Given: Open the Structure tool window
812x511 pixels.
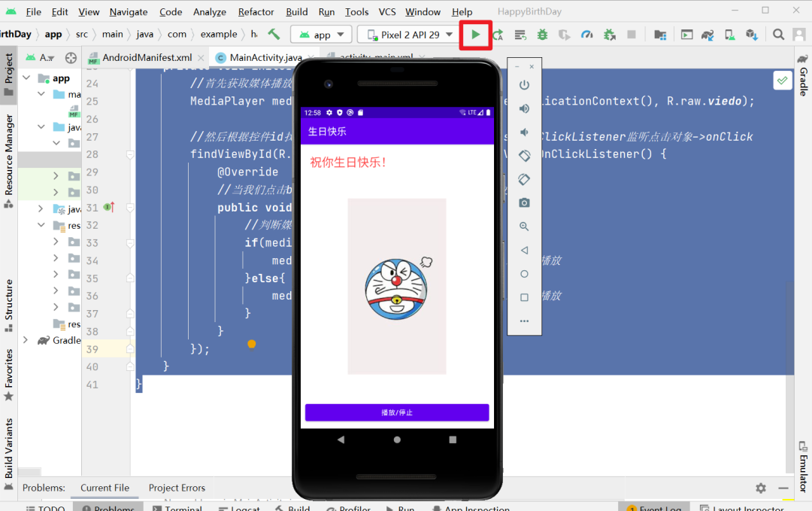Looking at the screenshot, I should click(x=9, y=306).
